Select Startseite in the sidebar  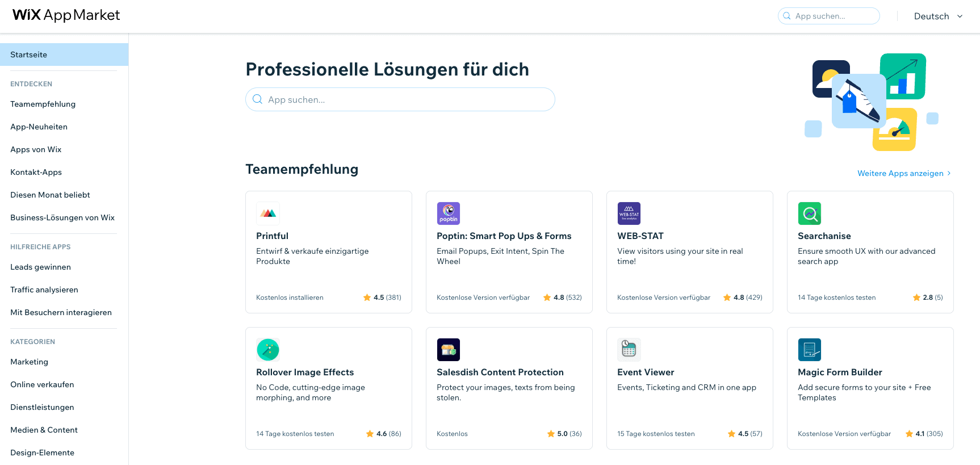coord(64,55)
